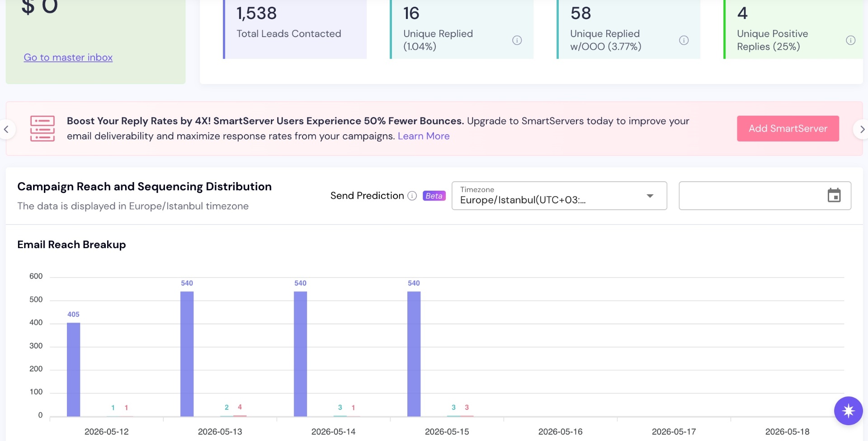
Task: Click the 2026-05-18 axis date label
Action: pos(787,432)
